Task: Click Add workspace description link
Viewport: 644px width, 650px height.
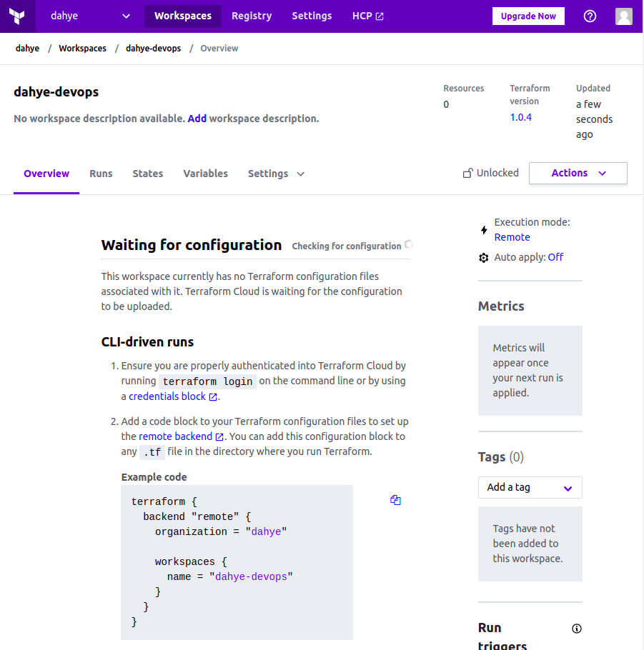Action: (x=197, y=119)
